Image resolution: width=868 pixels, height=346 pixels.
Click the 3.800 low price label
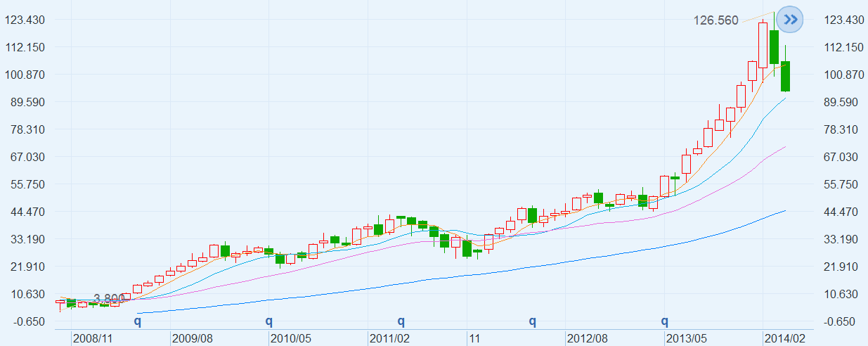(x=108, y=298)
